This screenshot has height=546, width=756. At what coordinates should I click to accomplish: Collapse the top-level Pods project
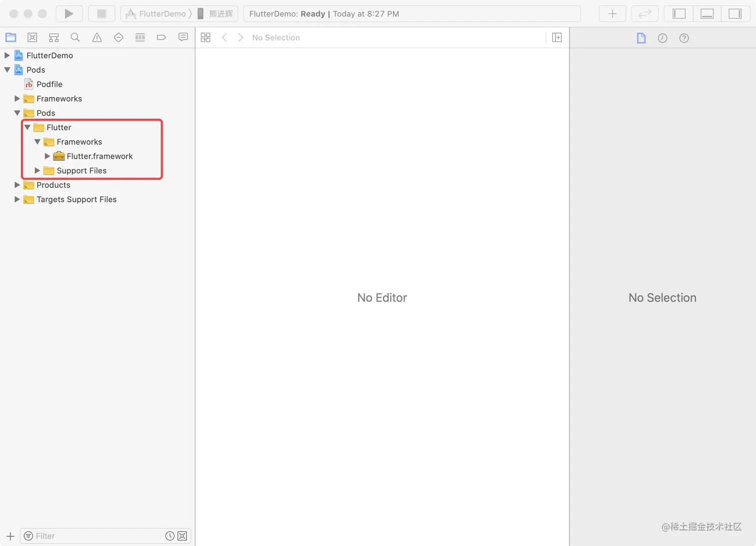tap(7, 70)
